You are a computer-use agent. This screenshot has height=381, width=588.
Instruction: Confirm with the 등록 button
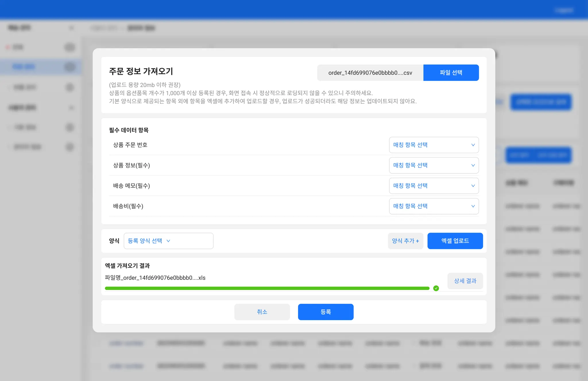tap(326, 312)
